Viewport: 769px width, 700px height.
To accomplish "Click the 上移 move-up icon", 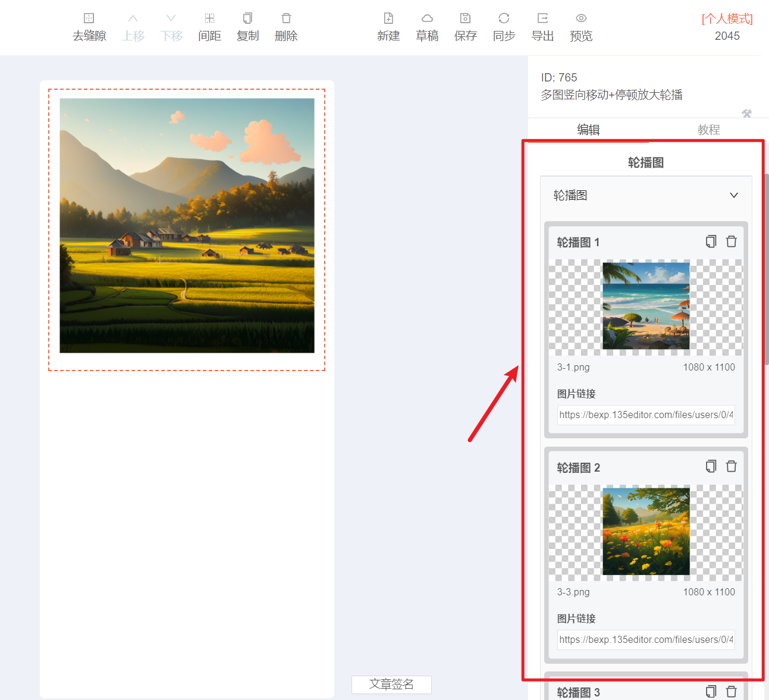I will [133, 18].
